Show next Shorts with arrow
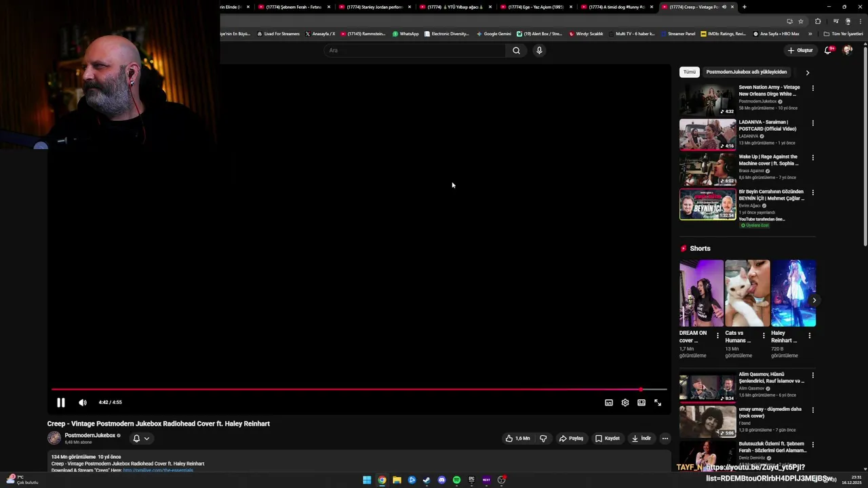The width and height of the screenshot is (868, 488). [814, 300]
